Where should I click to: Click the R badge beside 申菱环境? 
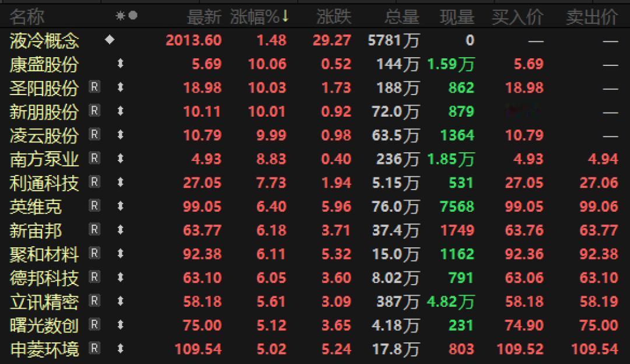click(94, 348)
